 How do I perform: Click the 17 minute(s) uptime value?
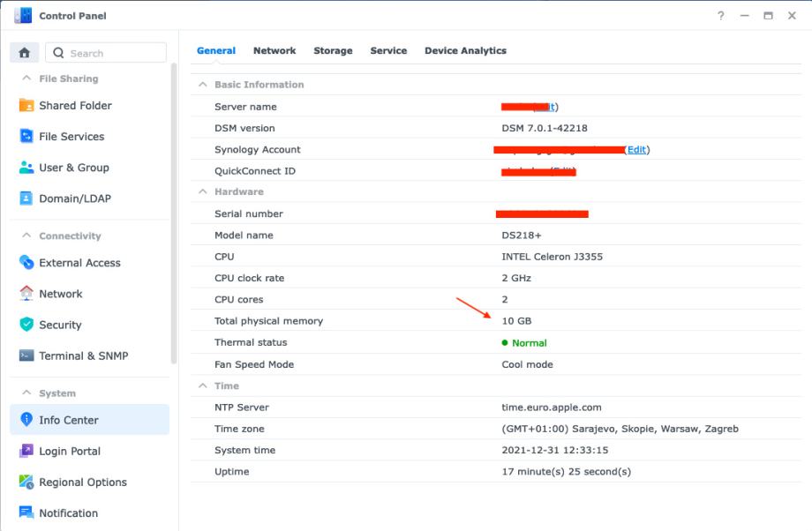point(566,472)
